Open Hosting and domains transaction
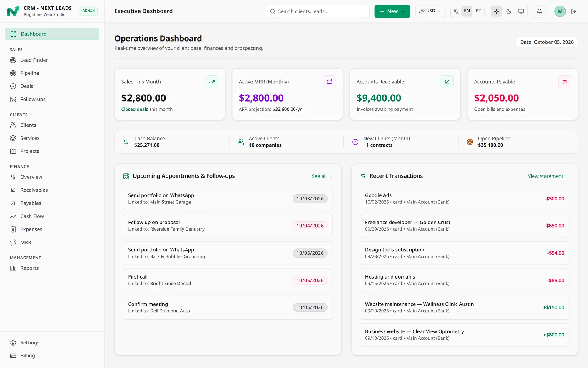 (465, 280)
